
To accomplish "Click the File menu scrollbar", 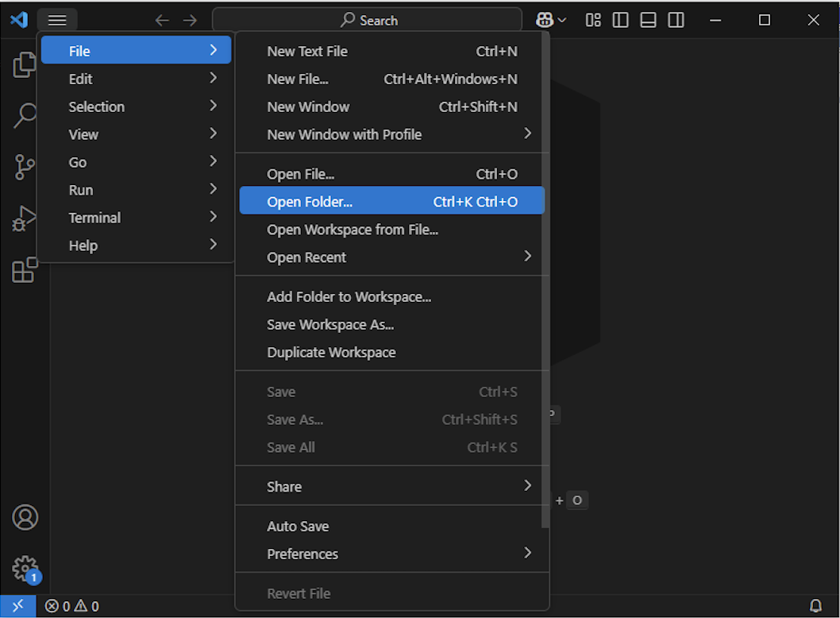I will coord(545,278).
